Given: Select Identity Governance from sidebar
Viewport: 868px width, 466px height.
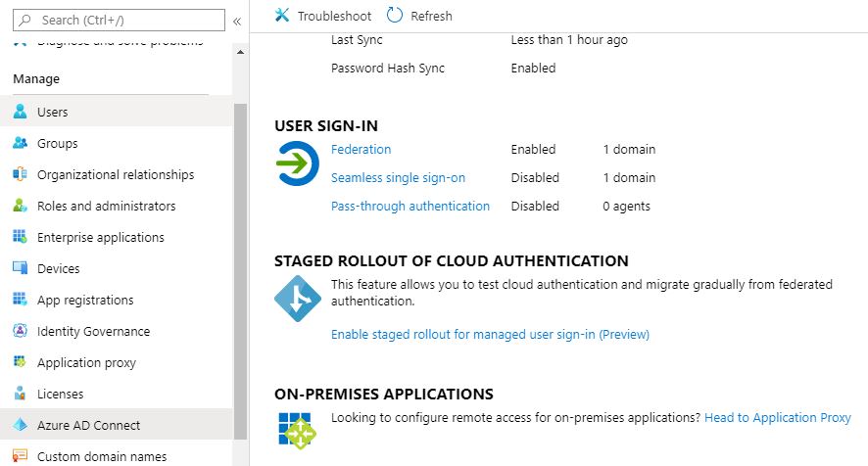Looking at the screenshot, I should point(93,331).
